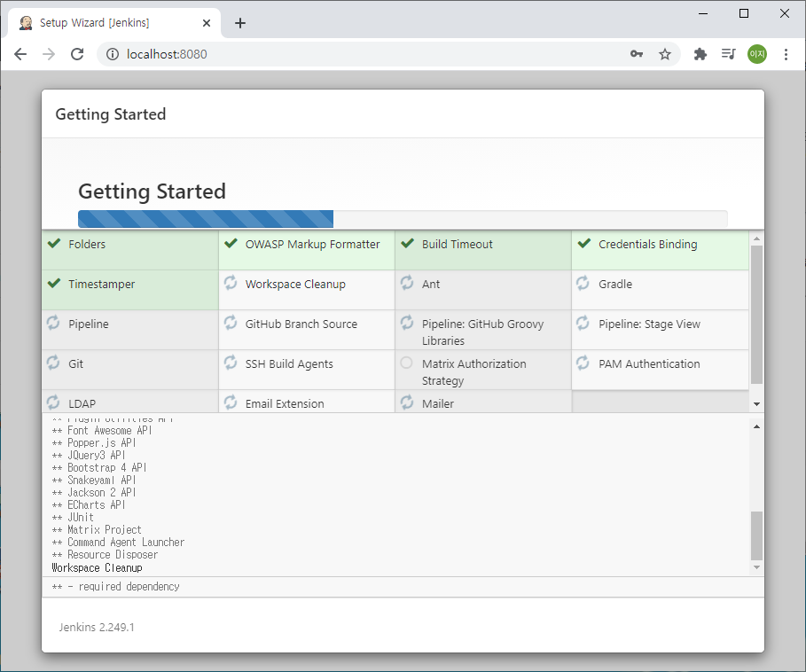The image size is (806, 672).
Task: Click '** JQuery3 API' log line
Action: click(x=89, y=455)
